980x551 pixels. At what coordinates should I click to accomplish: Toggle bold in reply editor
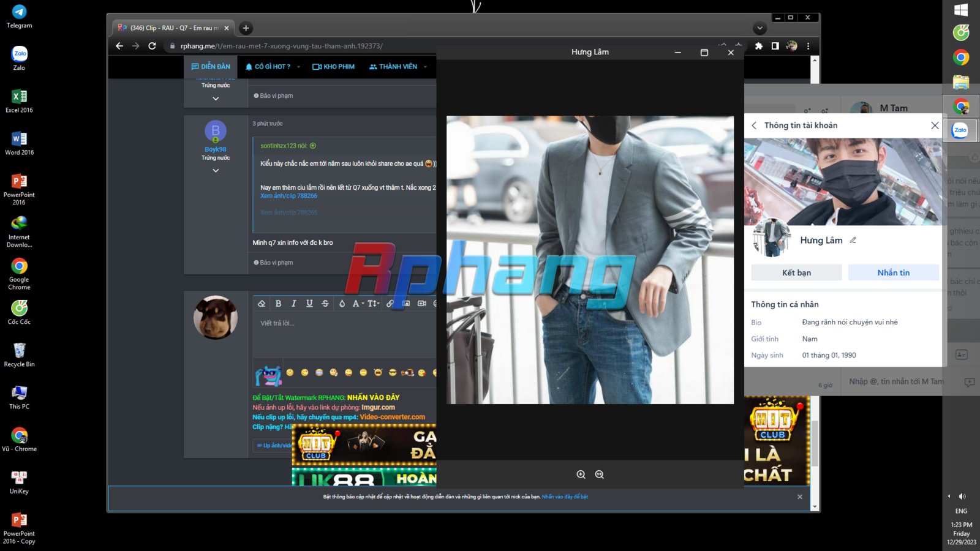278,304
